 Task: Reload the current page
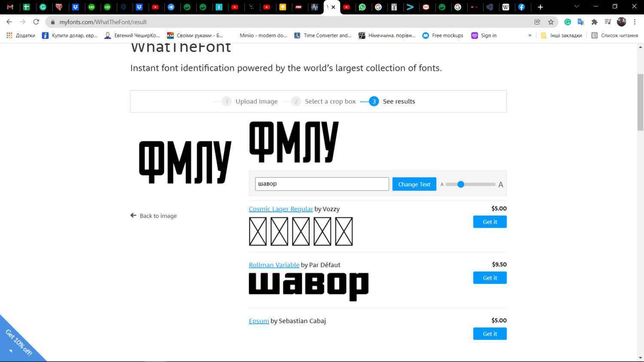(36, 22)
